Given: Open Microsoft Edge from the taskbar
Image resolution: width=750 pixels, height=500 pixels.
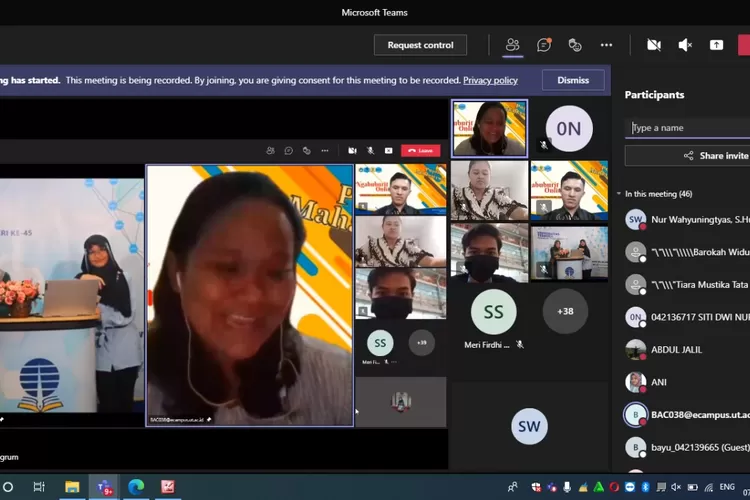Looking at the screenshot, I should coord(136,487).
